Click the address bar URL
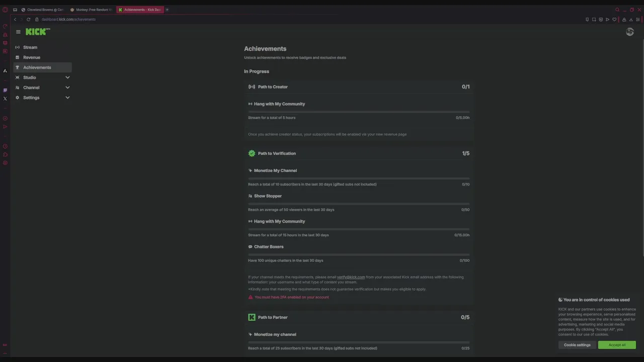 [68, 20]
